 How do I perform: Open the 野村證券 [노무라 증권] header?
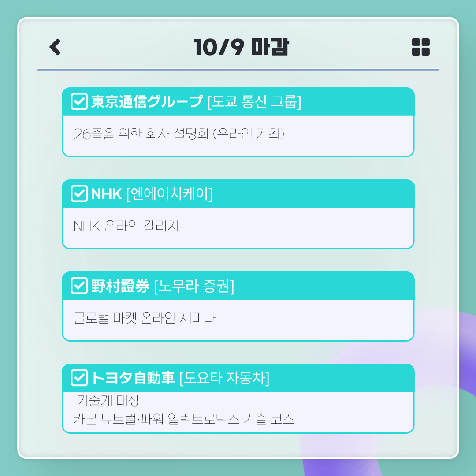point(238,286)
